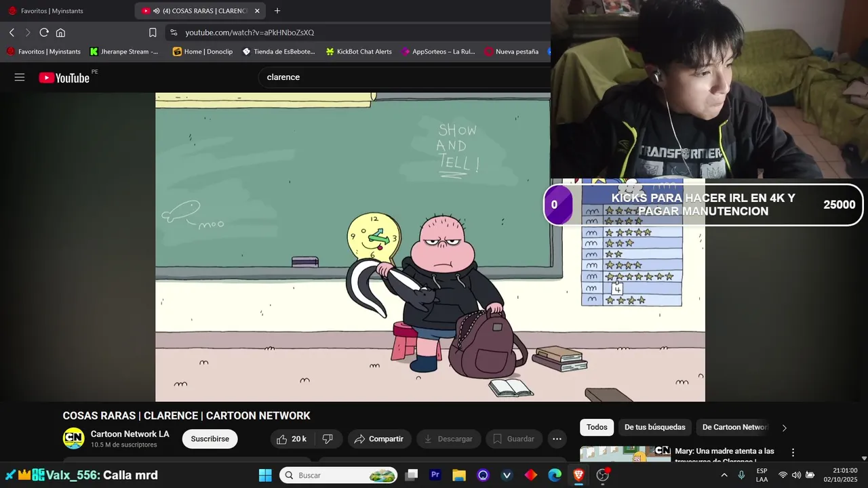Open new tab with plus button
Image resolution: width=868 pixels, height=488 pixels.
[277, 11]
